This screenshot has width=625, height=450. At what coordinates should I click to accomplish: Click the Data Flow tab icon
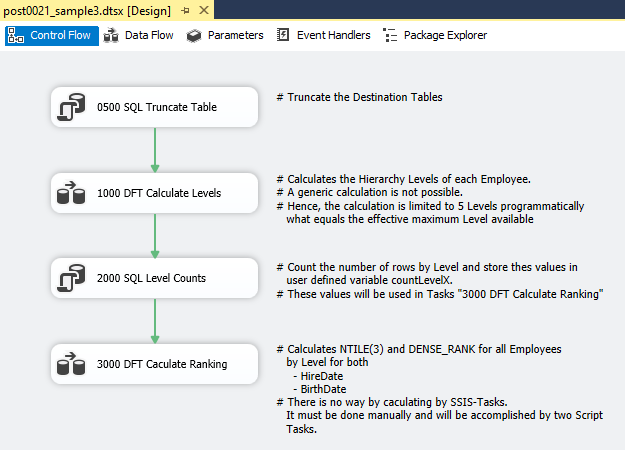coord(111,35)
